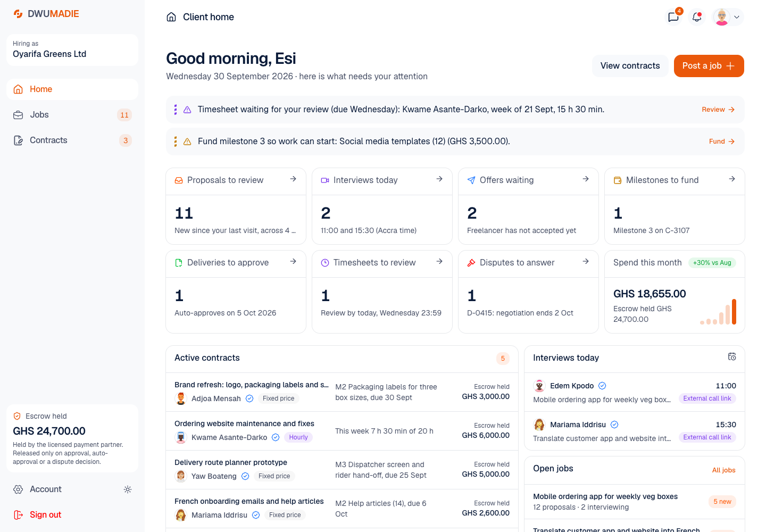Screen dimensions: 766x532
Task: Click Review link on timesheet alert
Action: [718, 110]
